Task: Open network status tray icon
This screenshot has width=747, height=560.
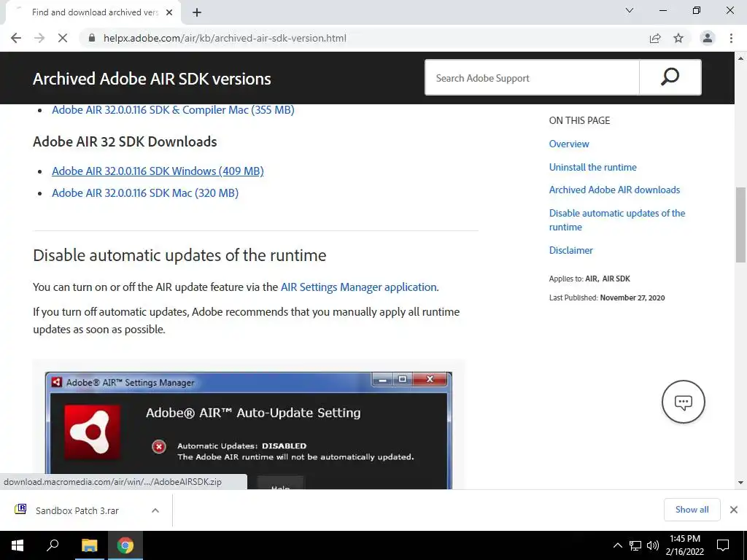Action: (x=635, y=545)
